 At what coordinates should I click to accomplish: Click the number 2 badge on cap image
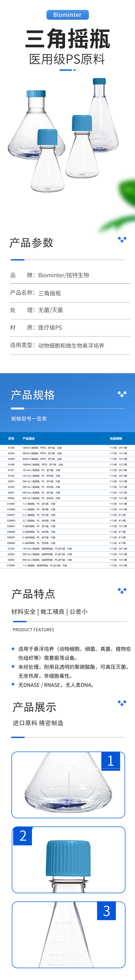[23, 836]
